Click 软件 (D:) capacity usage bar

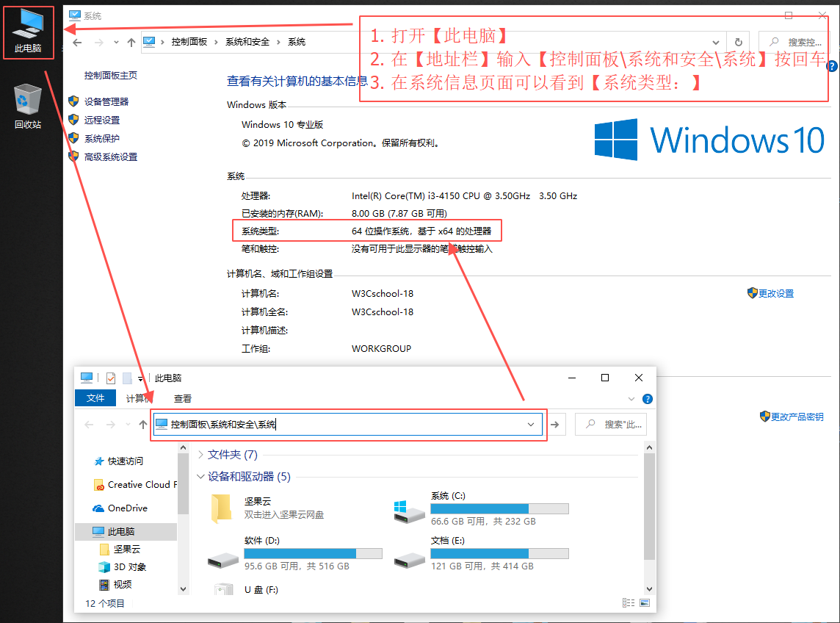(313, 554)
